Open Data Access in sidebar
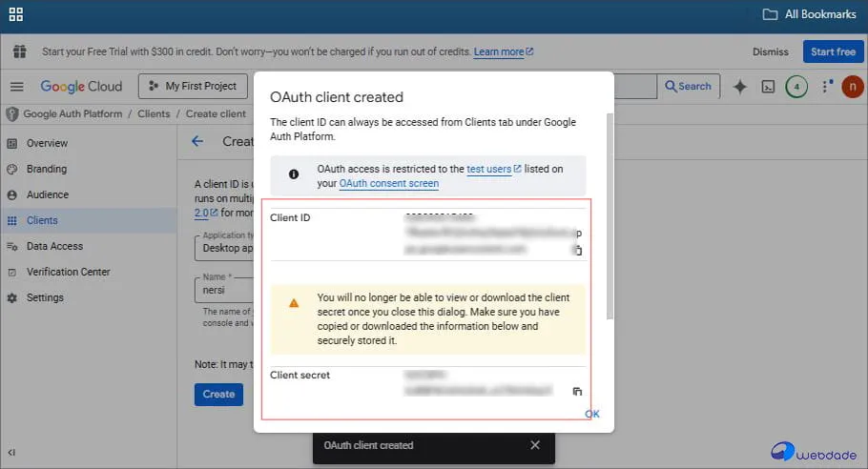 tap(54, 246)
